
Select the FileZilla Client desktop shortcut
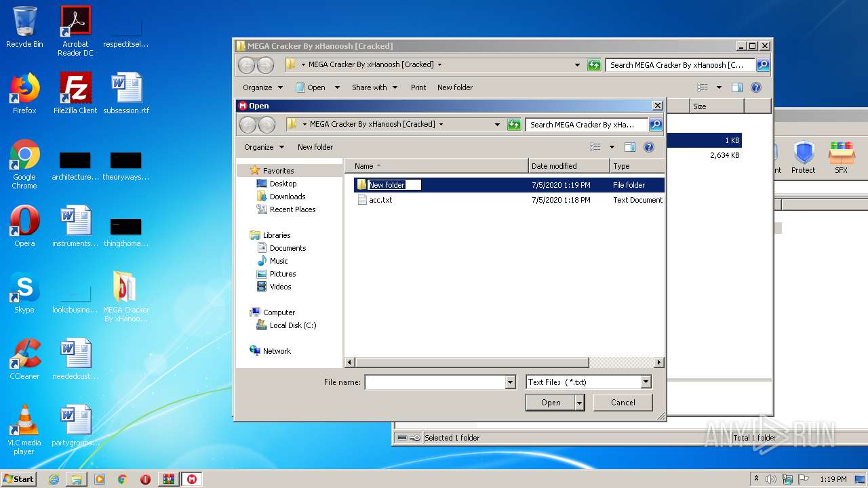75,94
